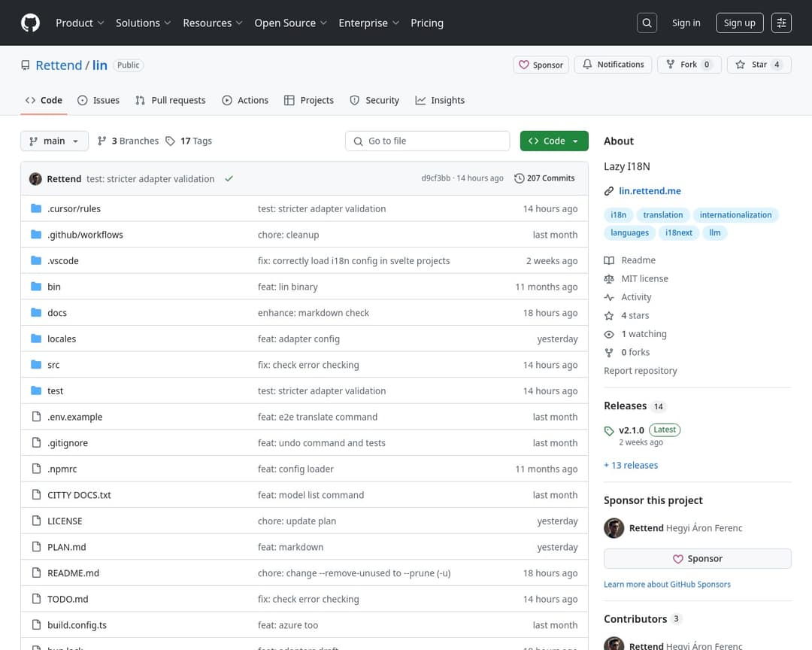Click the file icon for LICENSE
812x650 pixels.
[x=36, y=521]
